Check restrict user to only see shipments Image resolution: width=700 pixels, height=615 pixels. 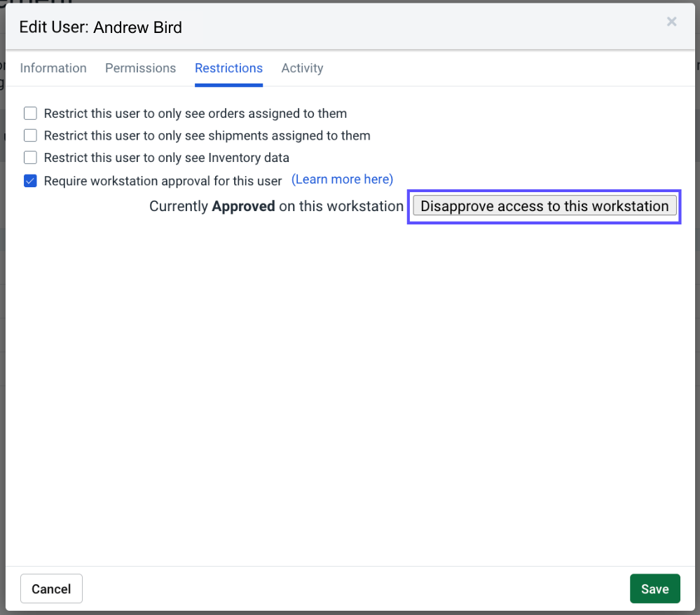[30, 135]
